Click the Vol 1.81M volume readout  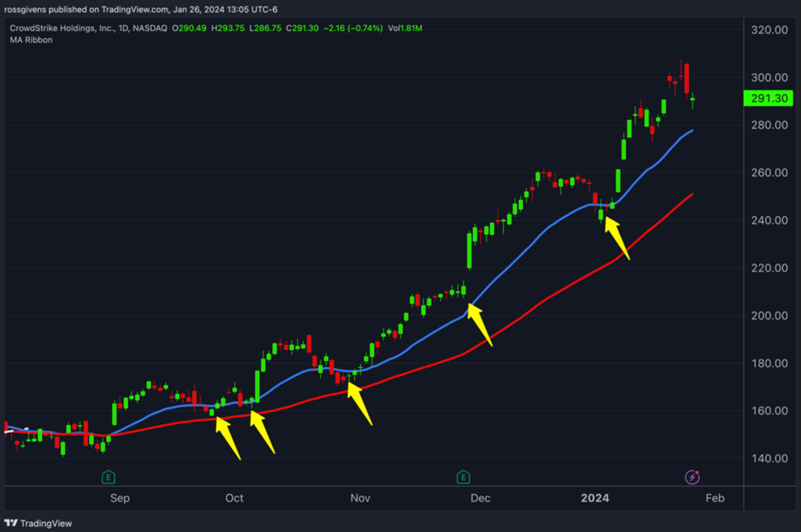click(405, 28)
